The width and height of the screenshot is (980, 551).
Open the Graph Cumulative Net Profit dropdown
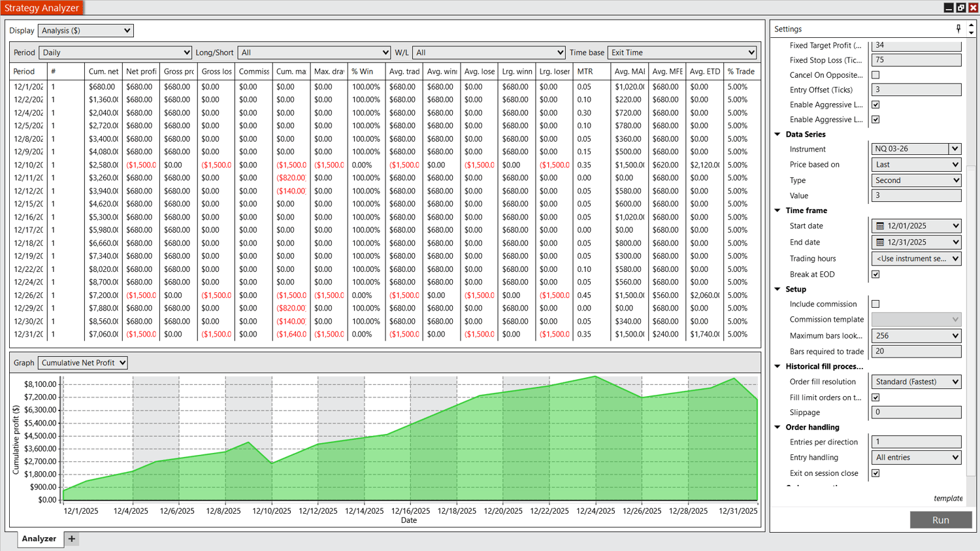[x=83, y=363]
